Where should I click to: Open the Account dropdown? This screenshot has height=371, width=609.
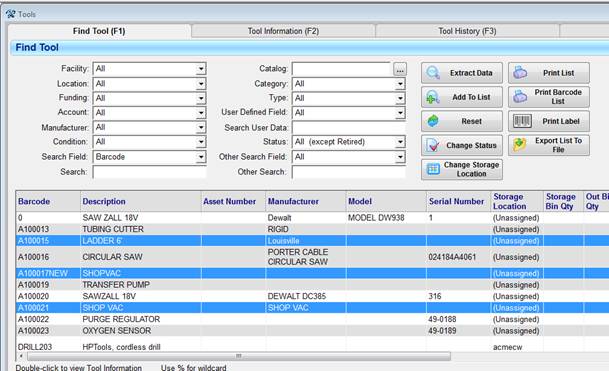(200, 113)
